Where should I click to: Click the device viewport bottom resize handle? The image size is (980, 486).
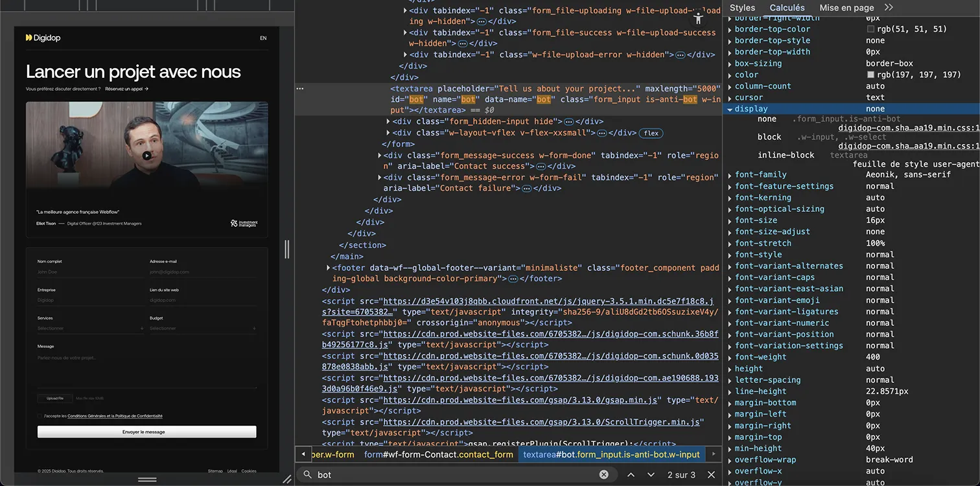[x=147, y=480]
